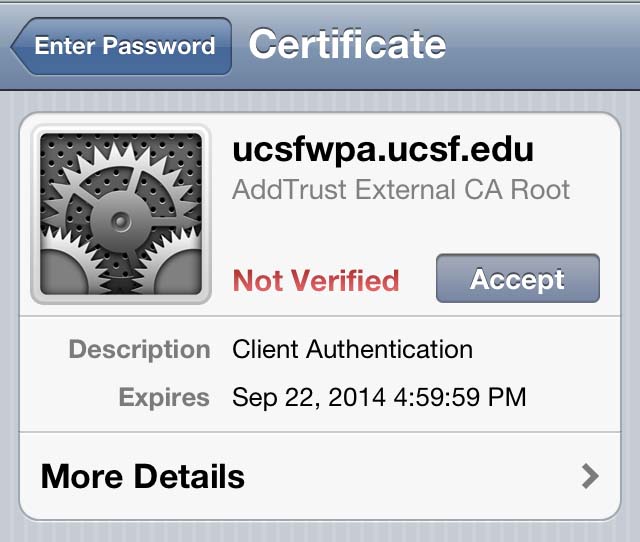
Task: Tap the Sep 22, 2014 expiration date
Action: (379, 397)
